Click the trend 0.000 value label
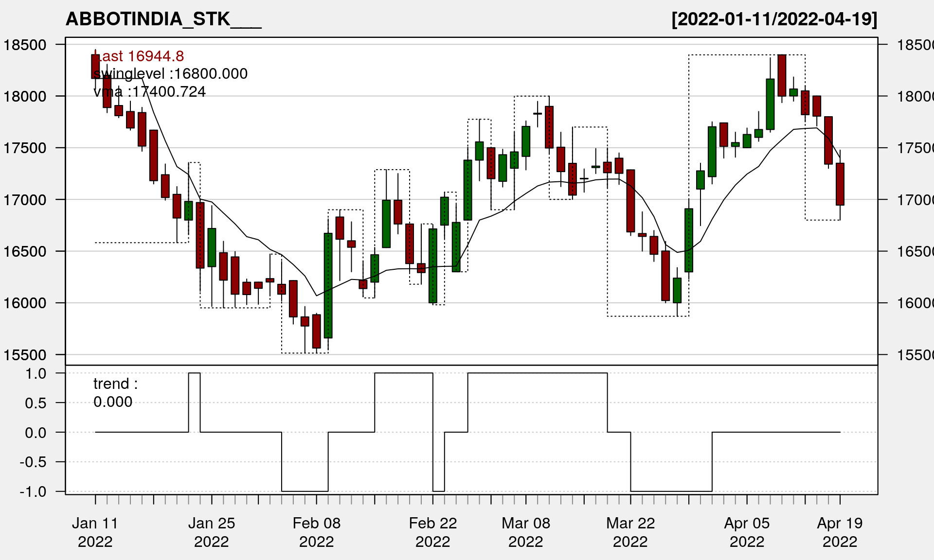Image resolution: width=934 pixels, height=560 pixels. tap(113, 402)
